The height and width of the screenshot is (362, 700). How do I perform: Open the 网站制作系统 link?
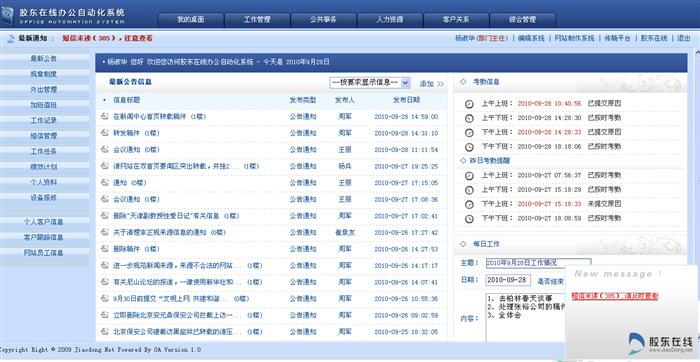(x=575, y=38)
